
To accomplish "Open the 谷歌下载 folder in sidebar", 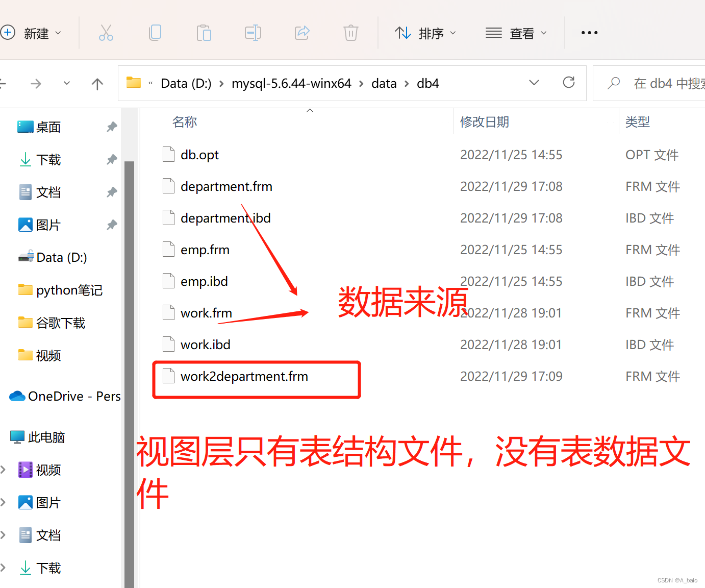I will pos(52,323).
